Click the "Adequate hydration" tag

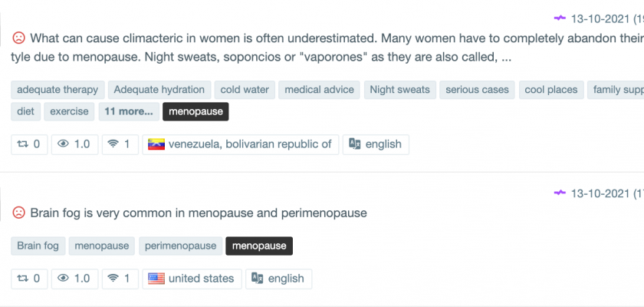(159, 90)
